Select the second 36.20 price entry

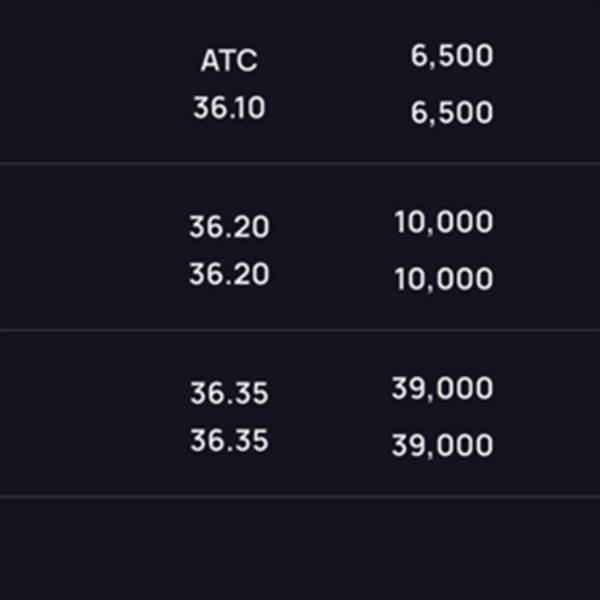(x=229, y=274)
